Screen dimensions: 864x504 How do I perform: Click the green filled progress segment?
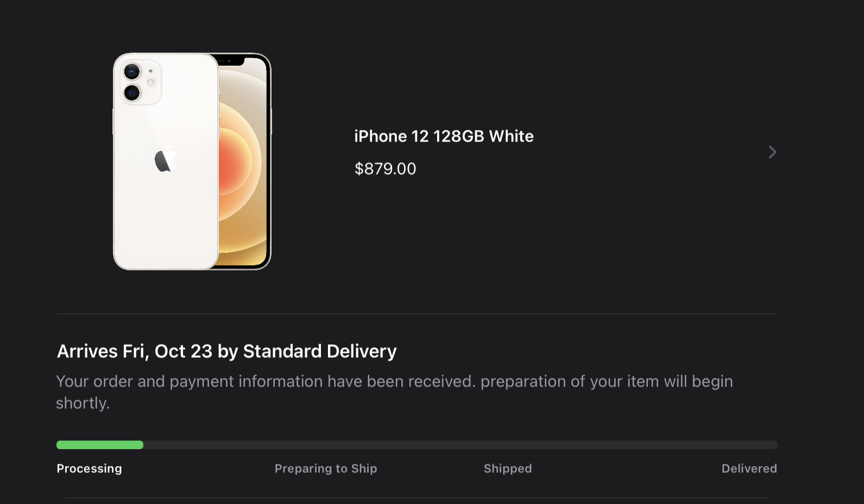(100, 445)
